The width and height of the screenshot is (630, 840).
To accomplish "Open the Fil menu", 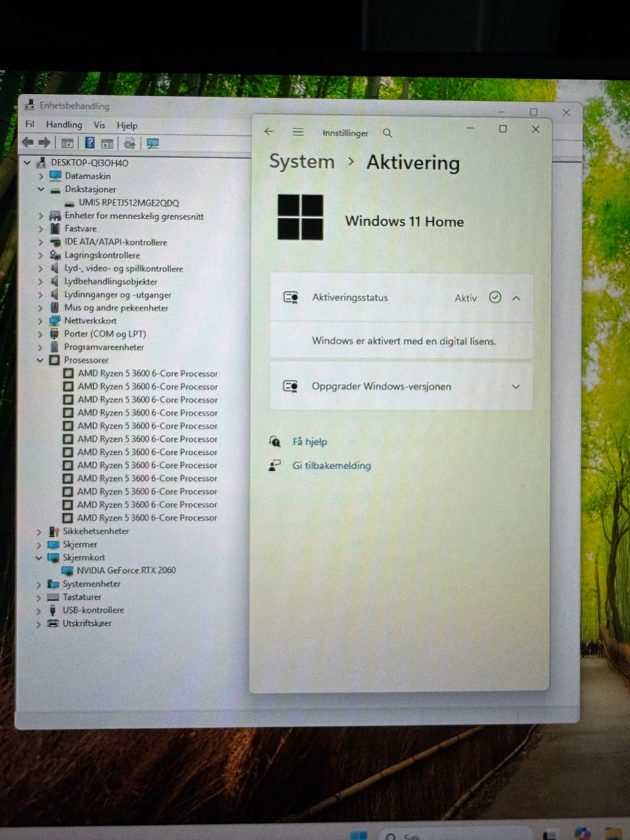I will click(x=30, y=124).
